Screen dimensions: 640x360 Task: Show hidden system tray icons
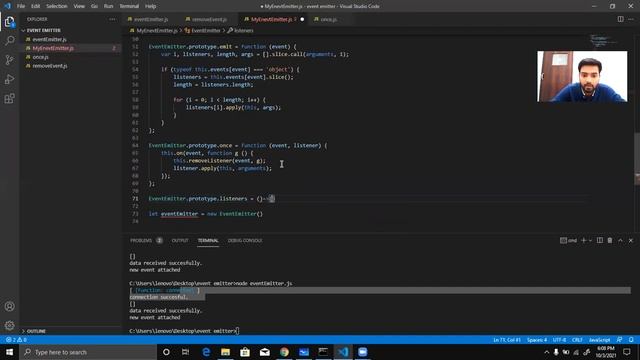tap(547, 352)
